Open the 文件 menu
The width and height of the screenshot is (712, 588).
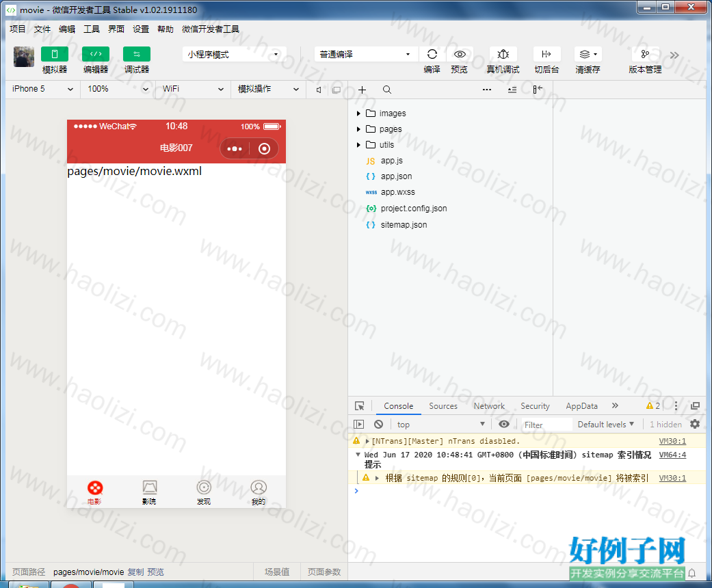click(42, 29)
